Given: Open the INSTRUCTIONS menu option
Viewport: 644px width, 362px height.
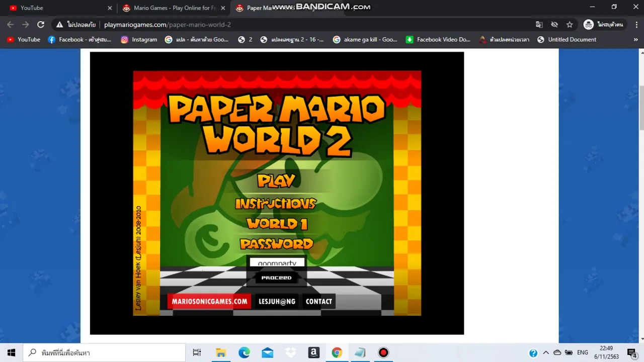Looking at the screenshot, I should coord(276,203).
